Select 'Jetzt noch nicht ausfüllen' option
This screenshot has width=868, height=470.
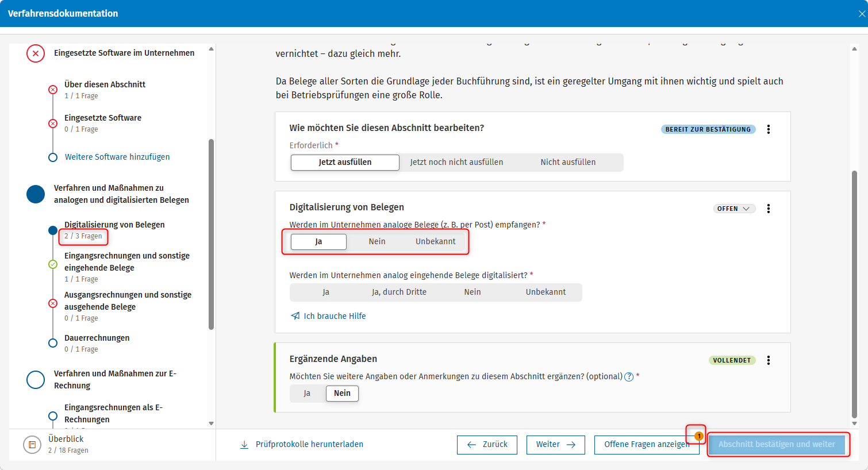coord(456,163)
